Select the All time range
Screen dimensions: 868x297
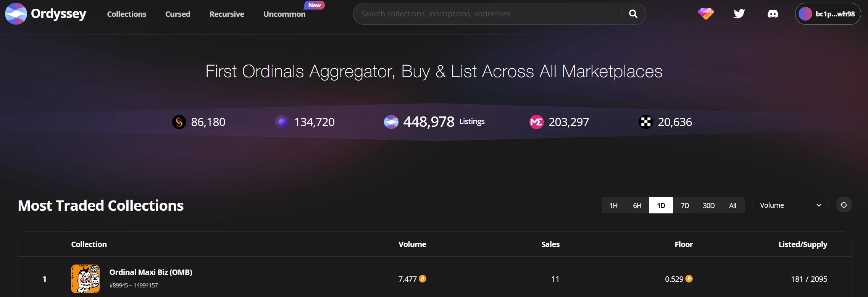(x=732, y=205)
